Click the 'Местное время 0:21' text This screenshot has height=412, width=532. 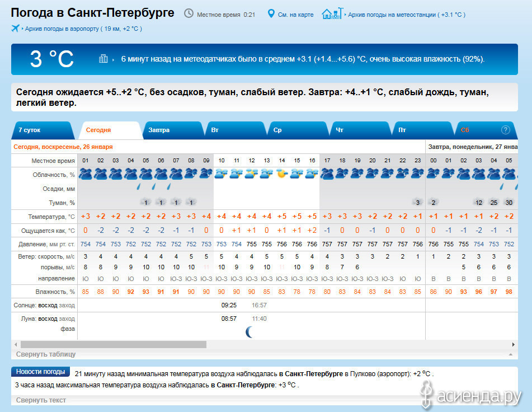[x=226, y=15]
